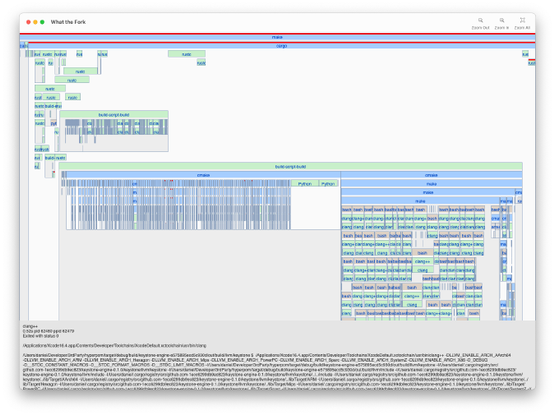Click the Zoom Out magnifier icon

(x=480, y=21)
